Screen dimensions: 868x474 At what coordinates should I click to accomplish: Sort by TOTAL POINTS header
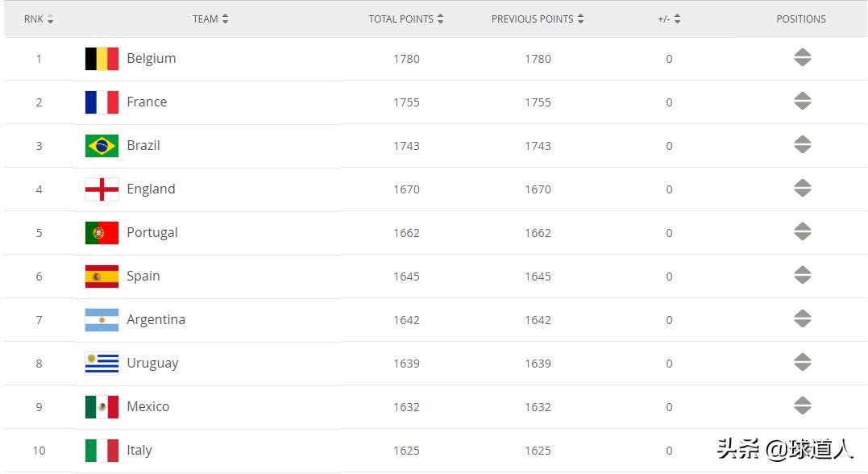coord(406,19)
